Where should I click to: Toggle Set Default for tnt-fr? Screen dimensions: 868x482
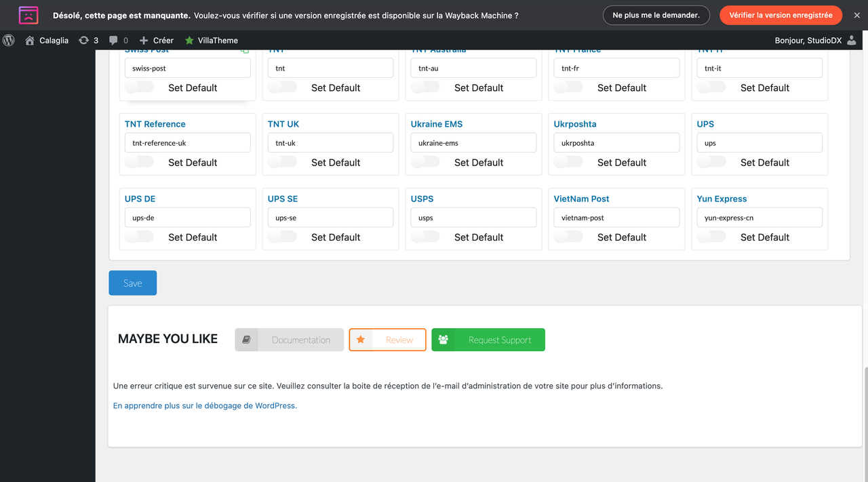click(x=568, y=87)
